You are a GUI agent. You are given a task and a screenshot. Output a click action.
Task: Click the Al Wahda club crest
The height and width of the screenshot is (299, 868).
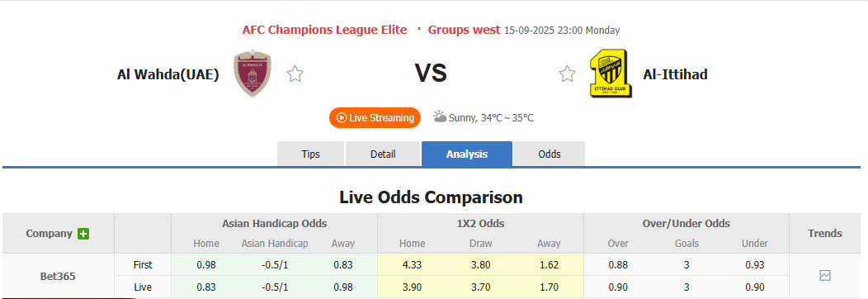(x=252, y=73)
